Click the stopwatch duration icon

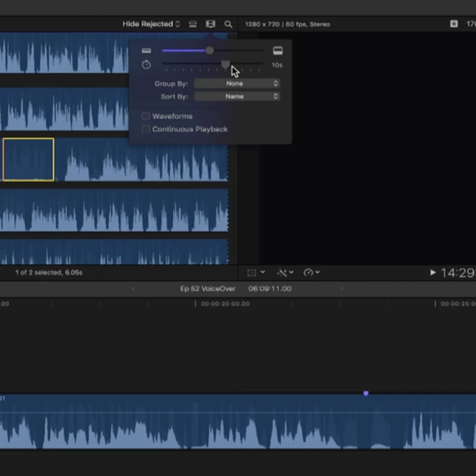pos(146,65)
